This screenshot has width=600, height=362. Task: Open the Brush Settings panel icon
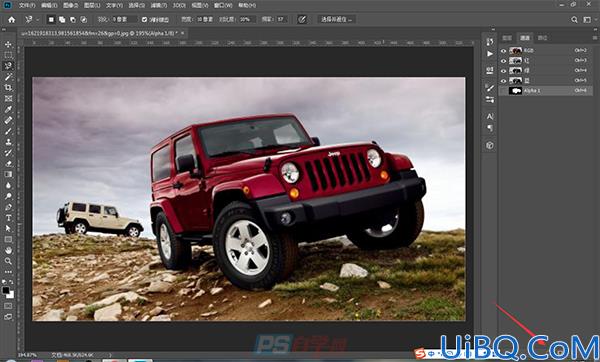click(x=490, y=100)
